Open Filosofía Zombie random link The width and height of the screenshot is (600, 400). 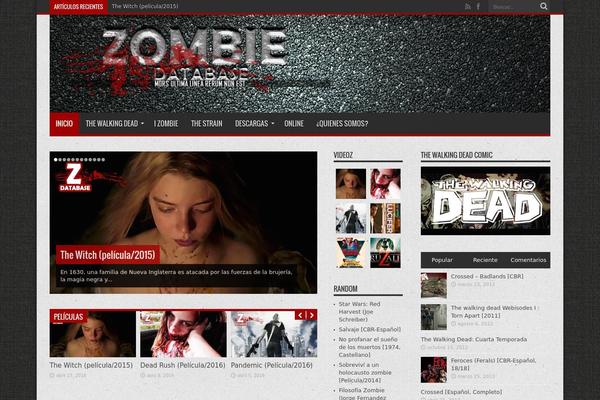click(363, 393)
